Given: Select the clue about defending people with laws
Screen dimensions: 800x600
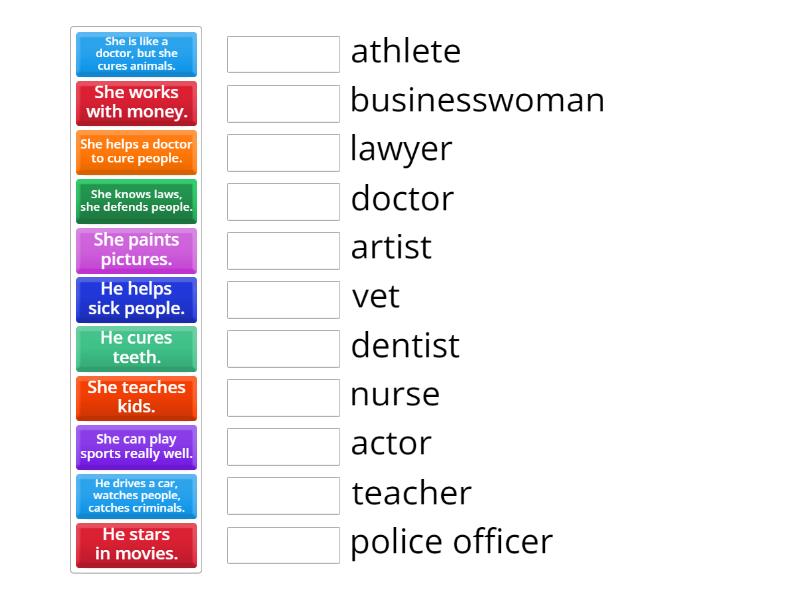Looking at the screenshot, I should point(136,201).
